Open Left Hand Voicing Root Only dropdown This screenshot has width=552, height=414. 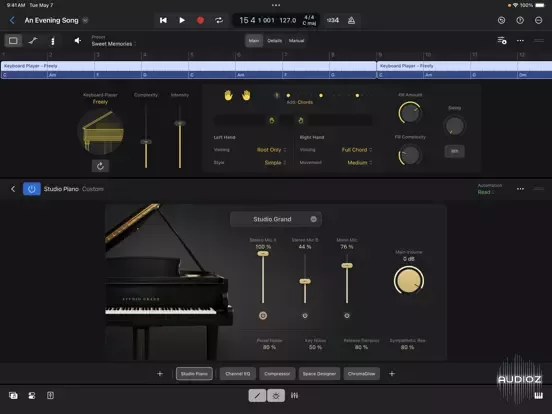point(271,150)
